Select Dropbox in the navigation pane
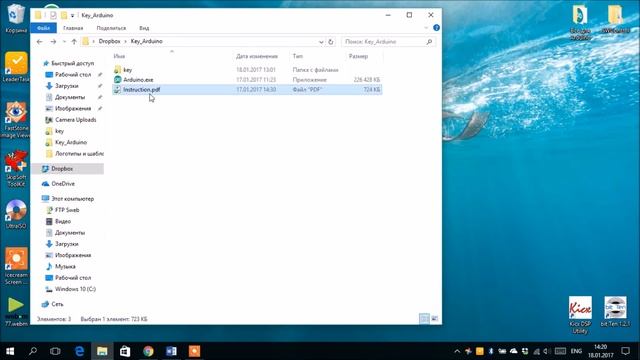Viewport: 640px width, 360px height. click(x=62, y=169)
